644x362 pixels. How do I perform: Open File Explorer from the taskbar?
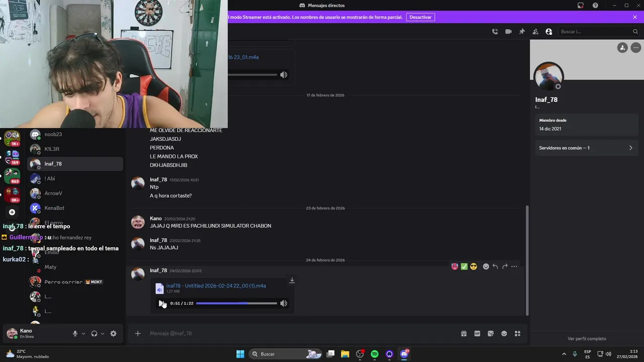[345, 354]
